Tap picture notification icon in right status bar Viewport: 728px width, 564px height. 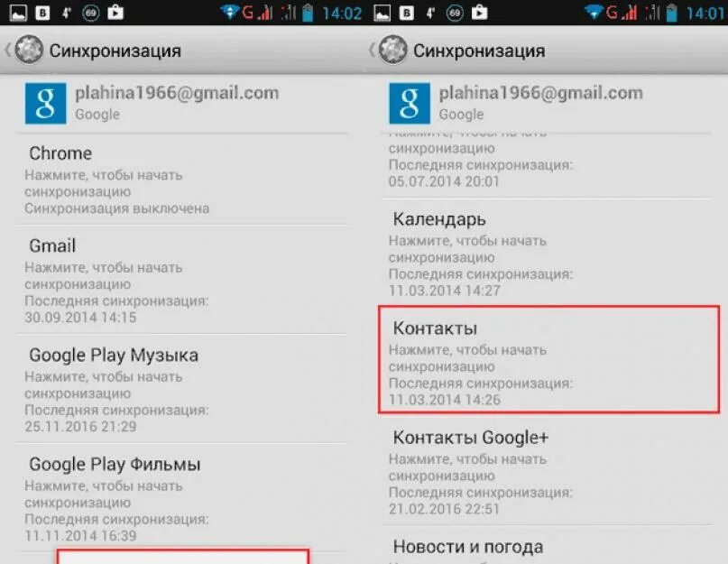[x=382, y=13]
